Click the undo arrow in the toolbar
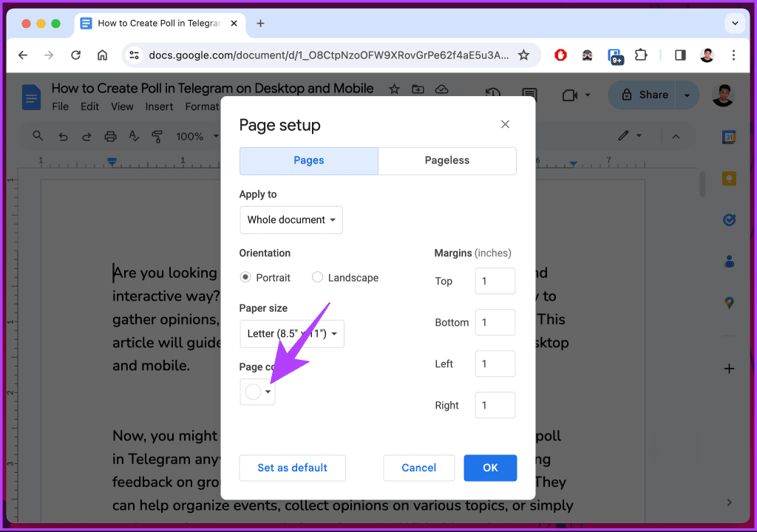This screenshot has width=757, height=532. point(63,136)
